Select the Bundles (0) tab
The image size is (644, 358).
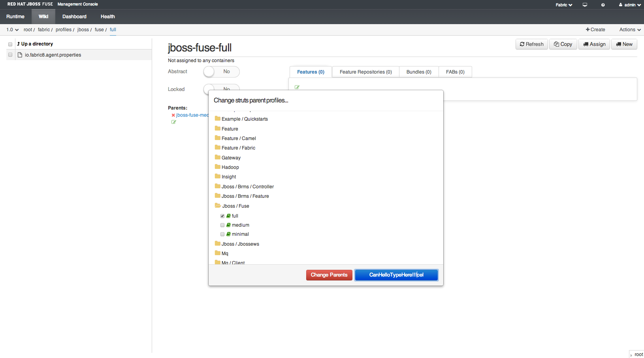point(419,72)
